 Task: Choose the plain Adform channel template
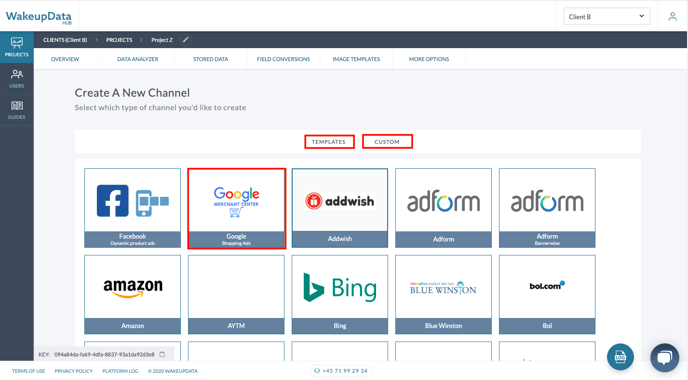(x=444, y=208)
